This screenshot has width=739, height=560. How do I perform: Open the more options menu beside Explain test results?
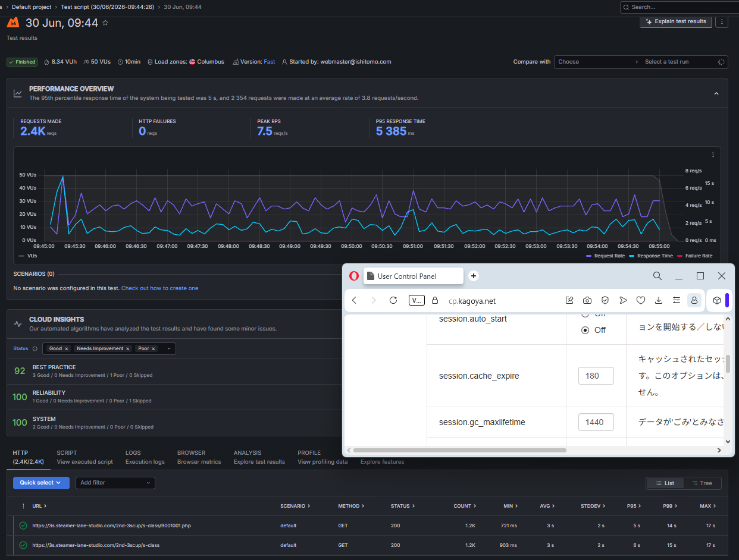point(722,21)
